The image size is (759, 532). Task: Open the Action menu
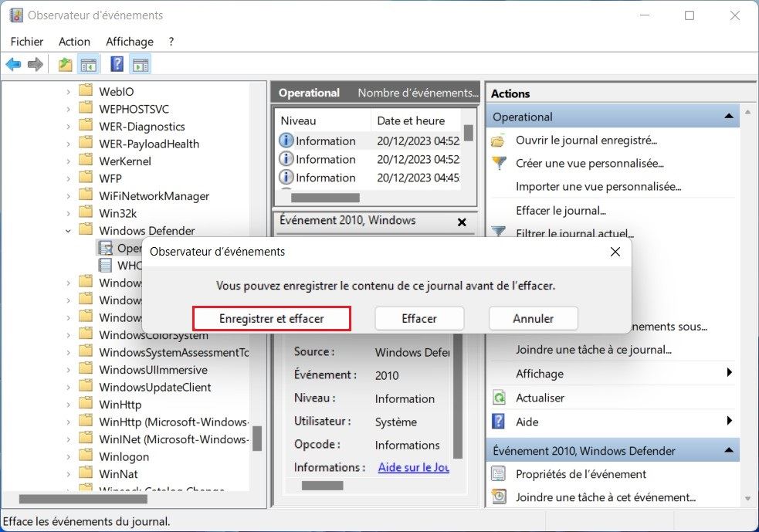click(x=74, y=42)
